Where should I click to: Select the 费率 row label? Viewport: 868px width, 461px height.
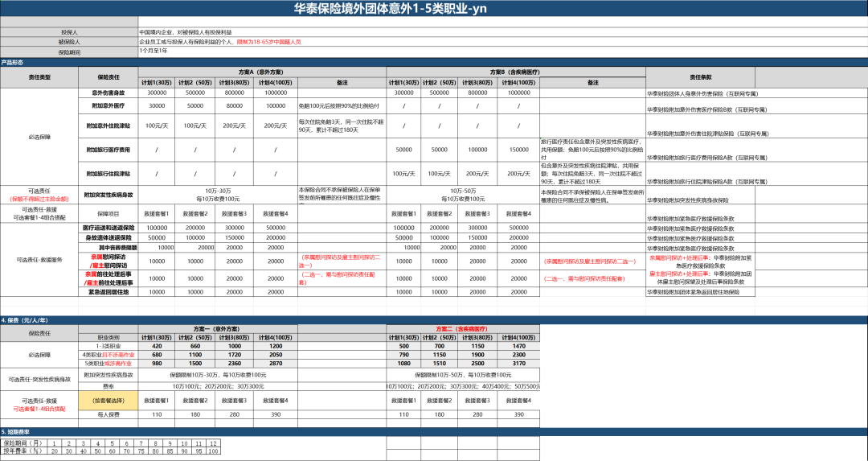tap(108, 386)
